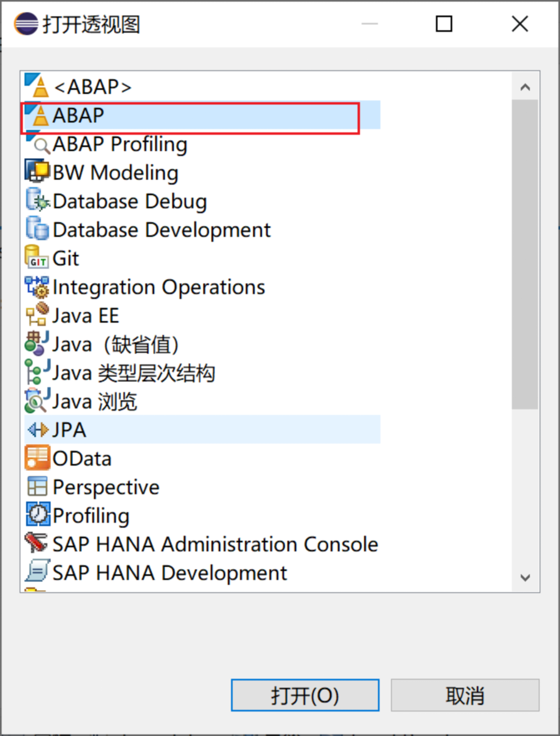560x736 pixels.
Task: Click the ABAP perspective triangle icon
Action: (x=37, y=114)
